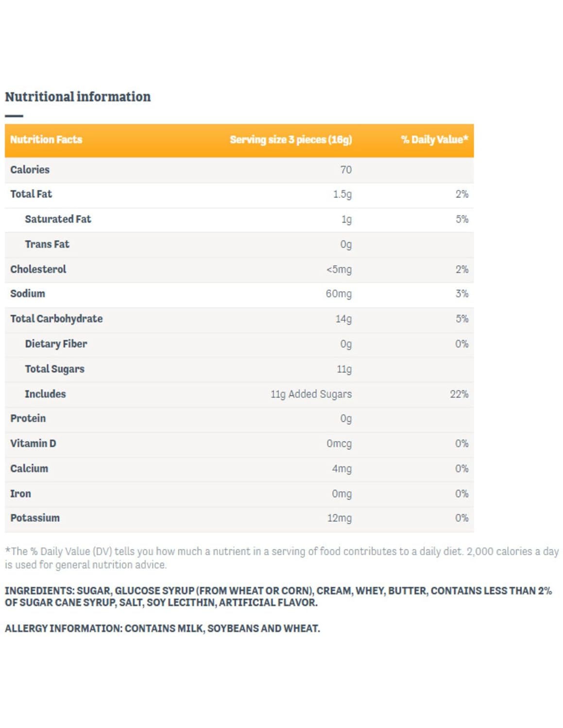Select the Nutrition Facts header cell

46,140
